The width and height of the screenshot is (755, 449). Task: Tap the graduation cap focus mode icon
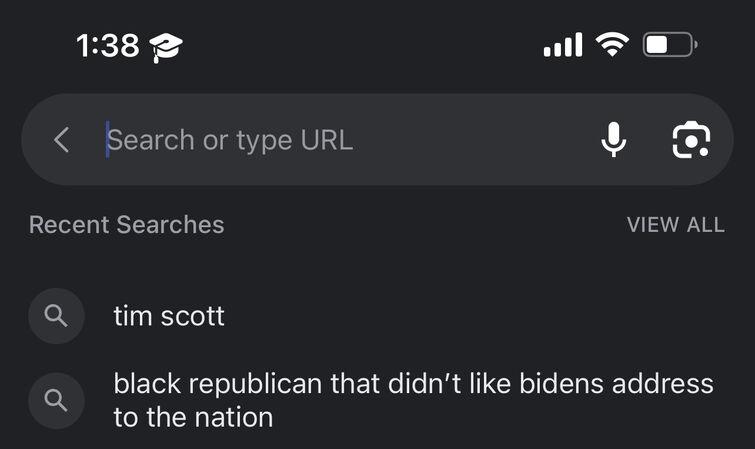pos(166,47)
